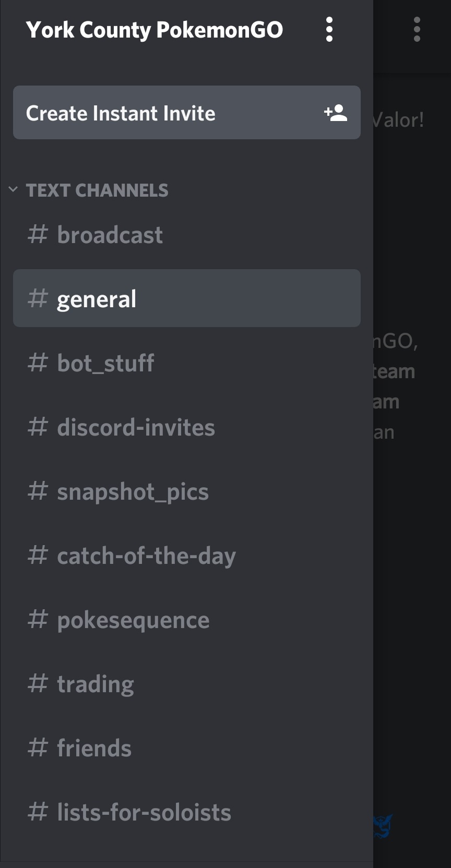
Task: Click the York County PokemonGO server title
Action: [x=155, y=30]
